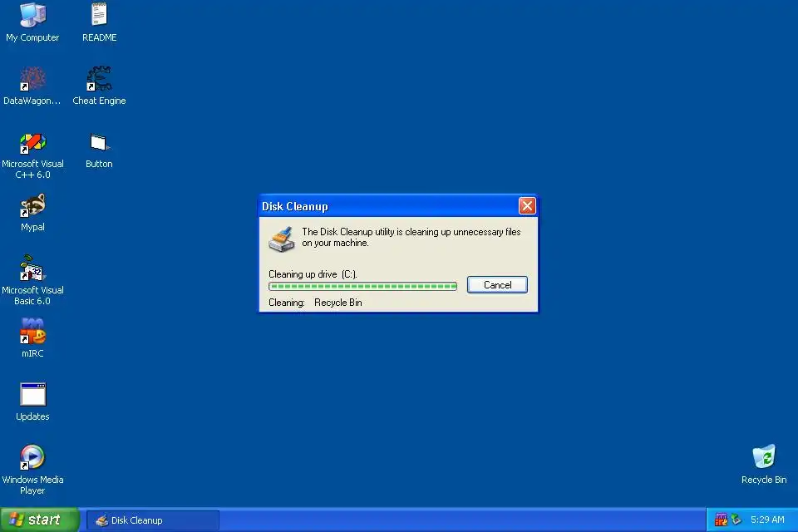
Task: Click the green tray icon beside the clock
Action: pos(736,520)
